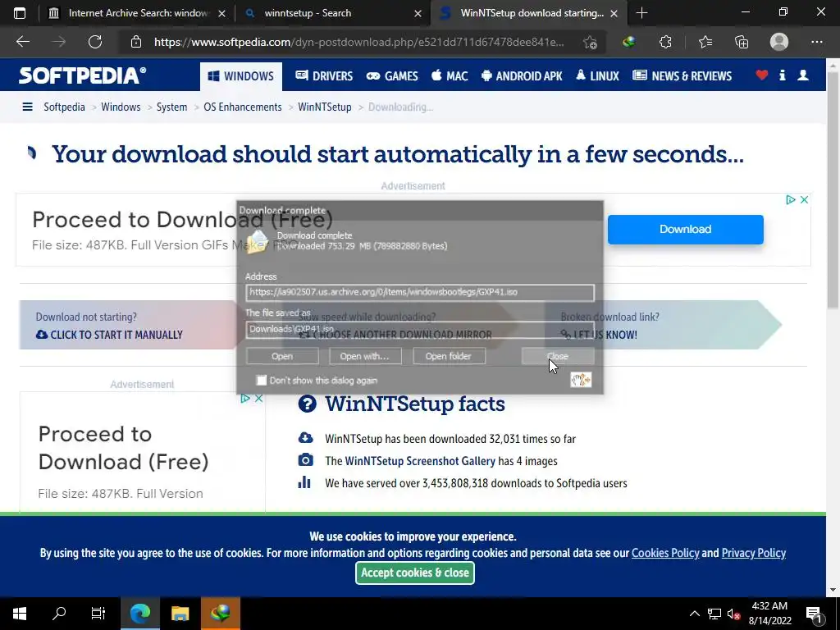The height and width of the screenshot is (630, 840).
Task: Open the Windows Start menu
Action: [x=20, y=614]
